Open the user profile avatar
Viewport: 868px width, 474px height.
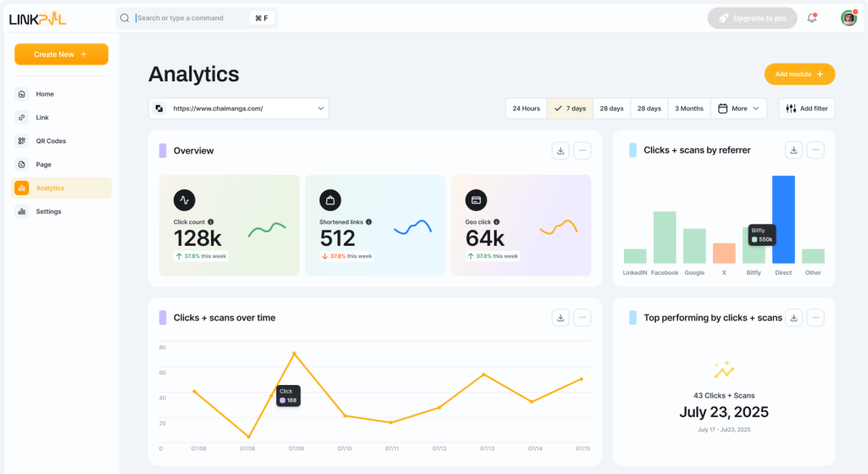click(x=848, y=18)
